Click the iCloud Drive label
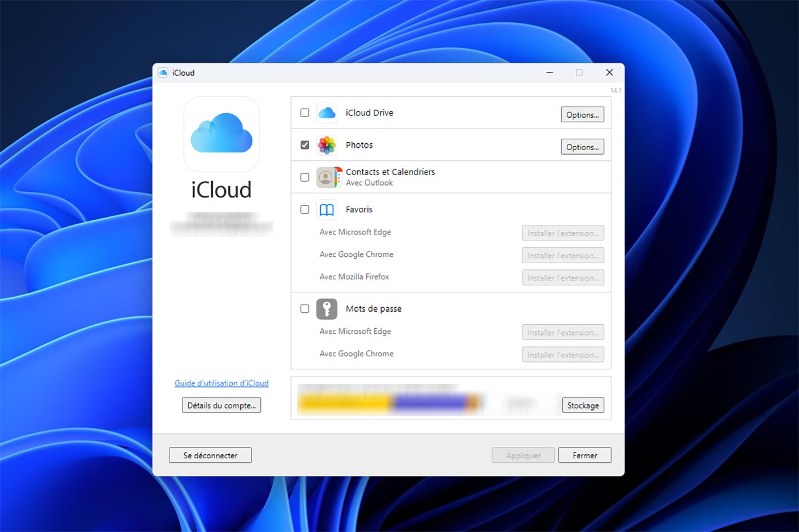Viewport: 799px width, 532px height. 369,113
